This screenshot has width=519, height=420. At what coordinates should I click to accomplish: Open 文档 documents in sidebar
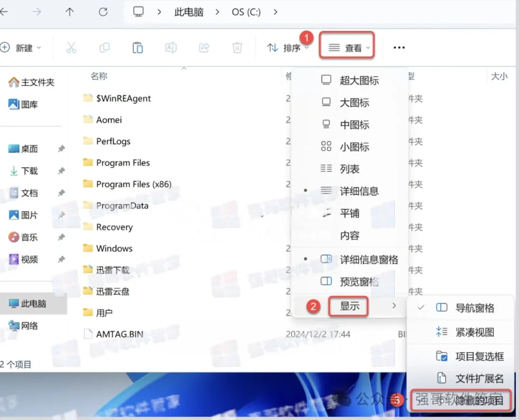(x=23, y=193)
